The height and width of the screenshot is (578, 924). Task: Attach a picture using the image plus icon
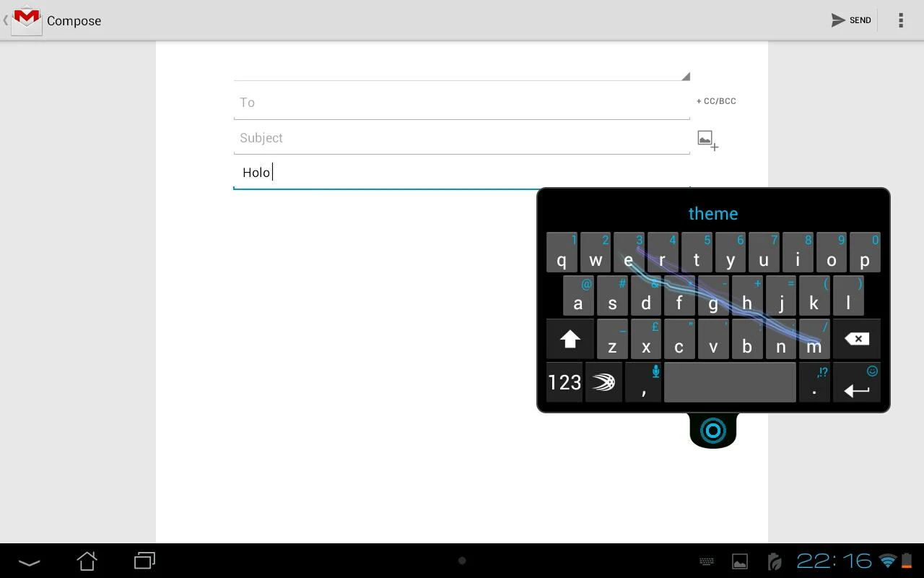point(708,140)
